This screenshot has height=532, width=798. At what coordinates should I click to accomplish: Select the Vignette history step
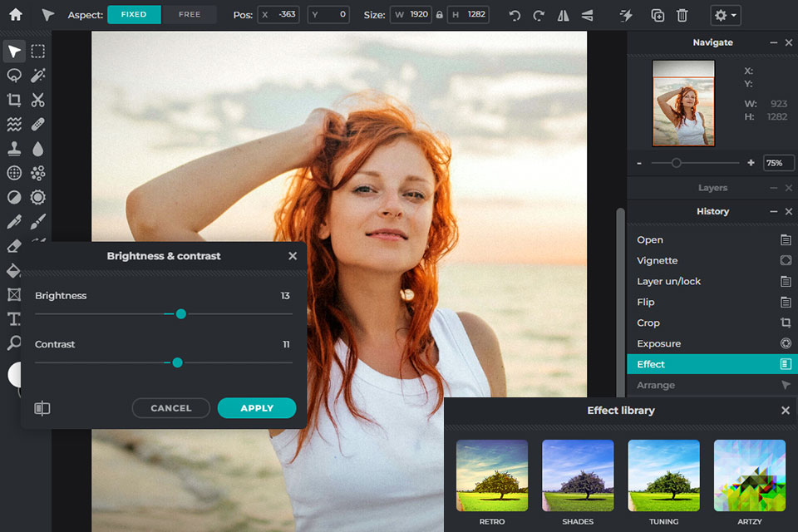pyautogui.click(x=657, y=260)
